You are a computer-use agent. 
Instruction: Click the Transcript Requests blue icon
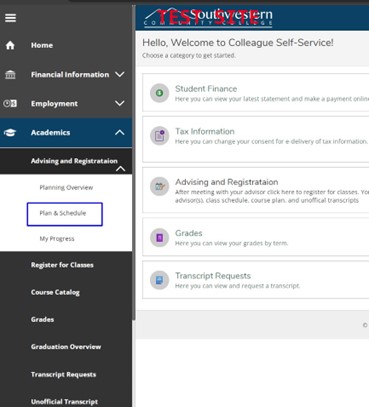(159, 280)
